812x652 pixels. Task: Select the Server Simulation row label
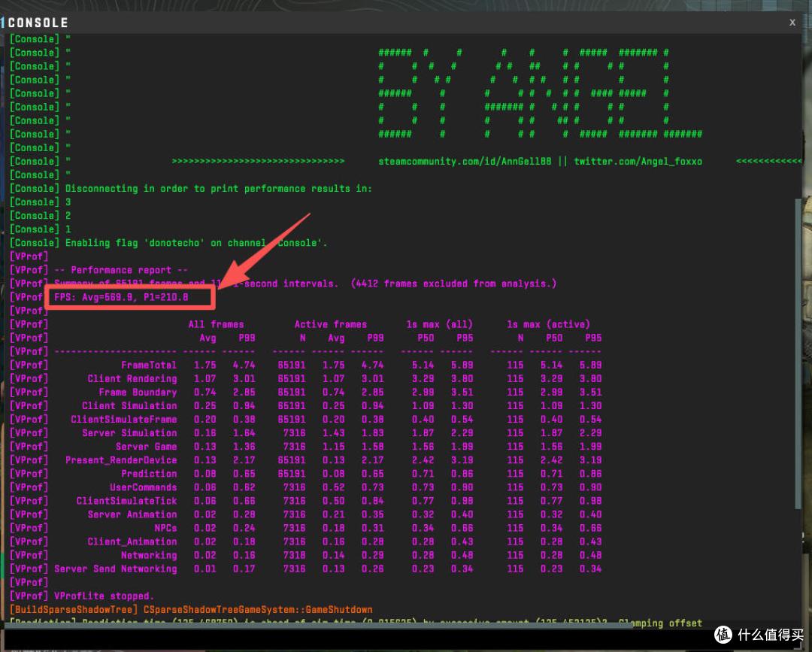pyautogui.click(x=129, y=433)
